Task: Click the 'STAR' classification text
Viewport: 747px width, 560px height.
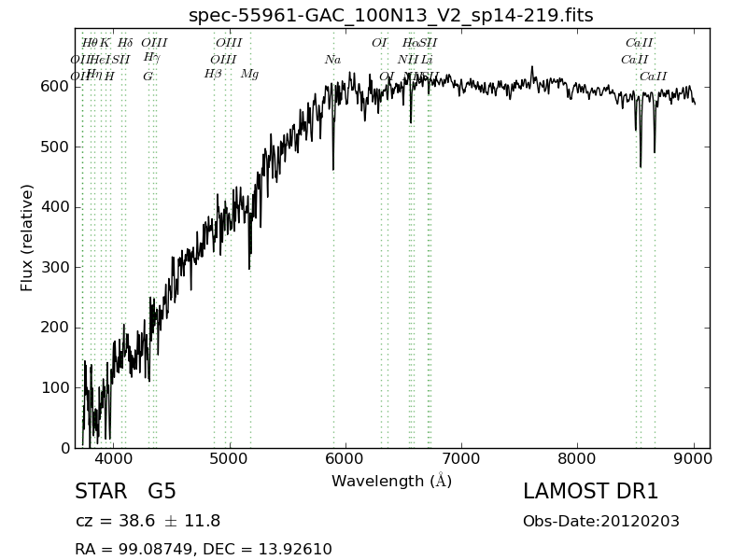Action: click(x=101, y=492)
